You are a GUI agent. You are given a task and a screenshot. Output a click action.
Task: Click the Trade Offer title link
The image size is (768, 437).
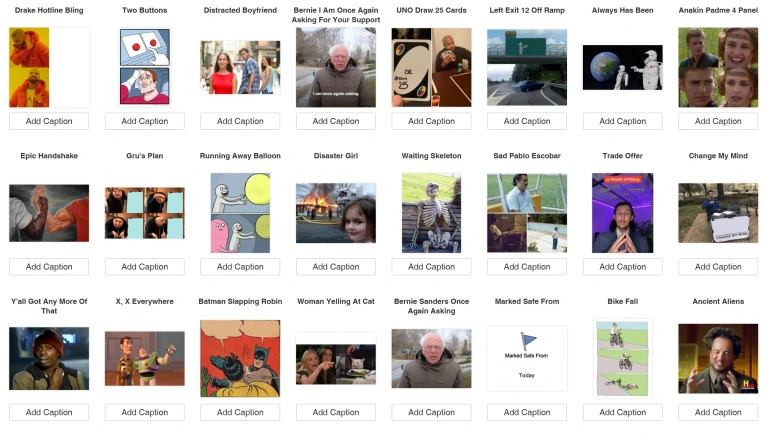click(x=623, y=155)
